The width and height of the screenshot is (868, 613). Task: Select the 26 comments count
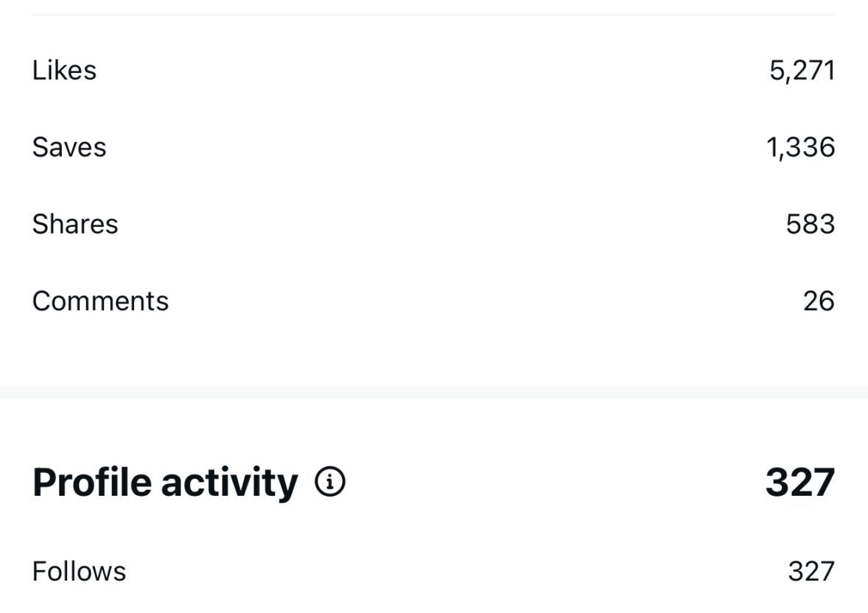click(x=819, y=301)
